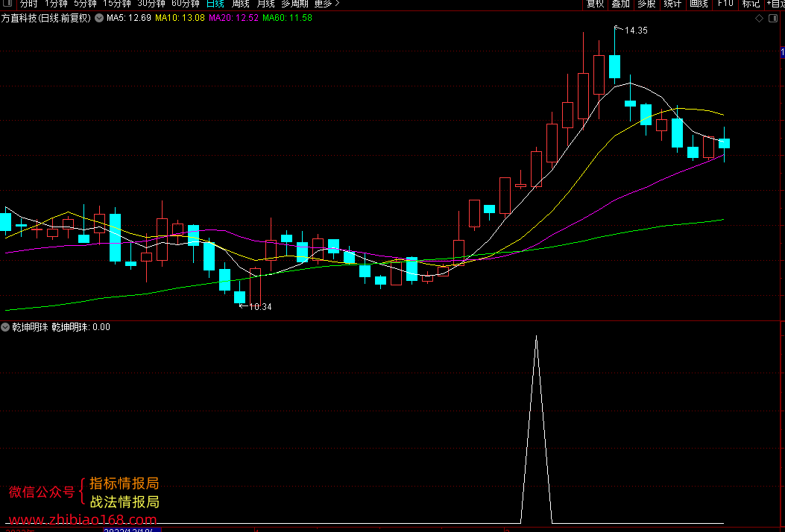785x532 pixels.
Task: Click the MA5: 12.69 label
Action: (129, 18)
